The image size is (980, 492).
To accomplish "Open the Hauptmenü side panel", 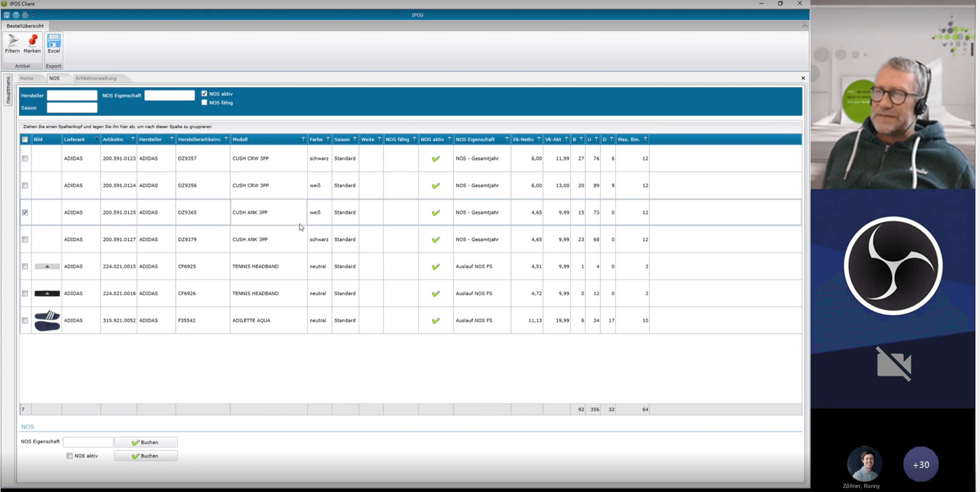I will (8, 90).
